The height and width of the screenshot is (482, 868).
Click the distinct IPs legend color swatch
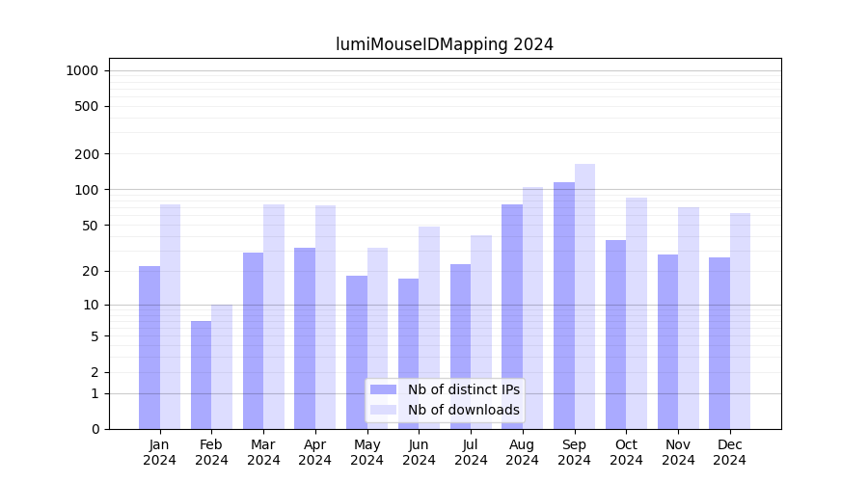383,389
